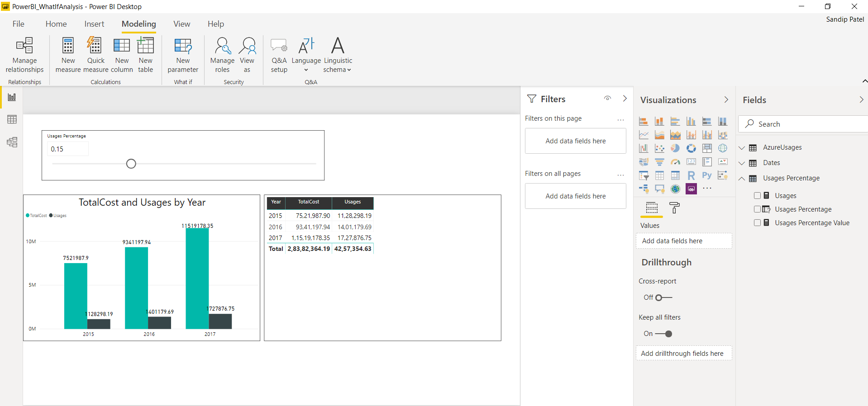Image resolution: width=868 pixels, height=406 pixels.
Task: Collapse the Filters pane
Action: 625,98
